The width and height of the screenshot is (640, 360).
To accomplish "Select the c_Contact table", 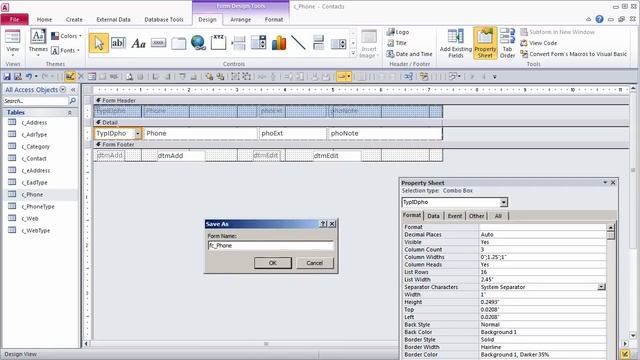I will (x=34, y=158).
